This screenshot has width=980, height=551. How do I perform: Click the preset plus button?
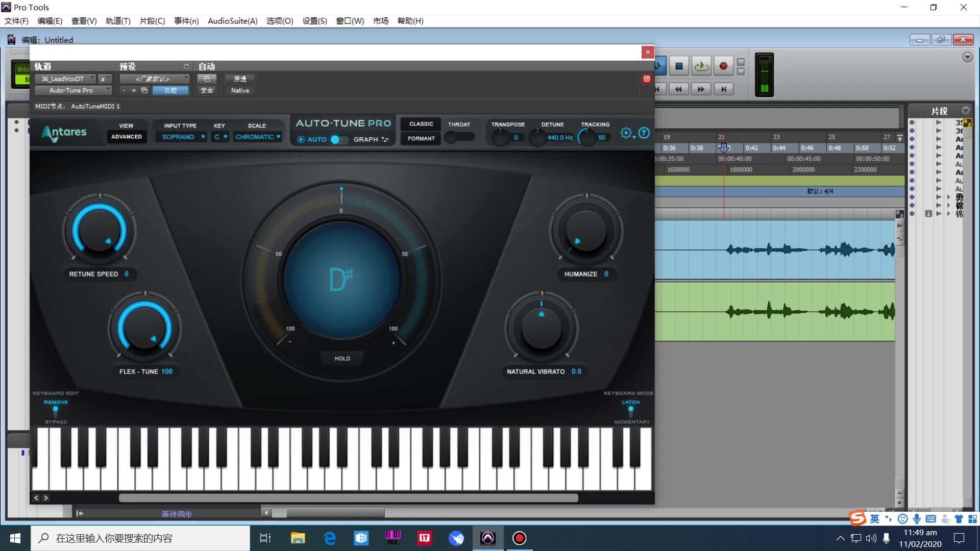134,90
